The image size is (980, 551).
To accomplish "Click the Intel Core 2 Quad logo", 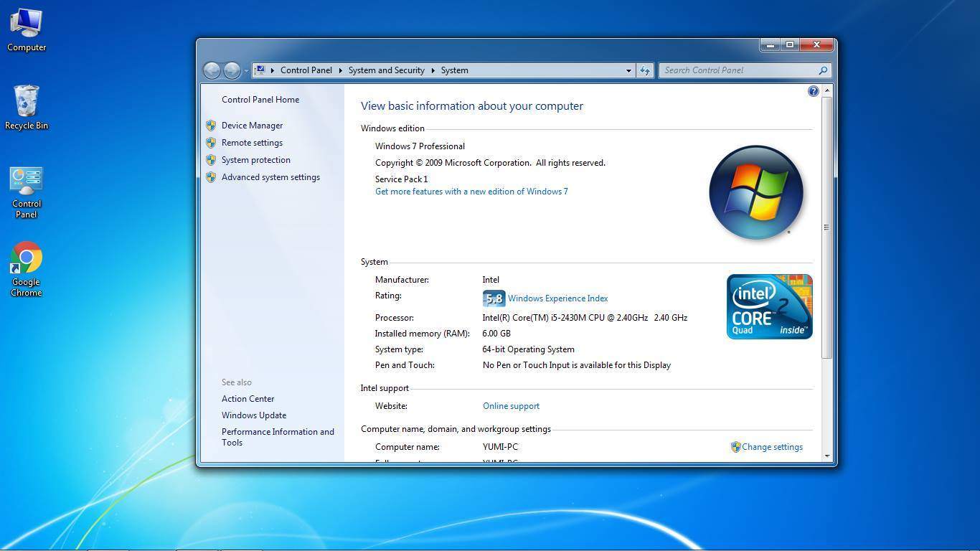I will click(769, 306).
